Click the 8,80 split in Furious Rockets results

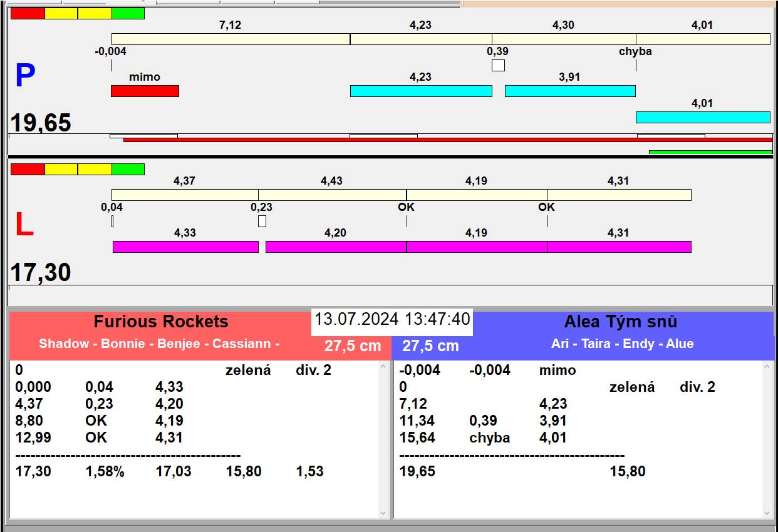tap(28, 421)
